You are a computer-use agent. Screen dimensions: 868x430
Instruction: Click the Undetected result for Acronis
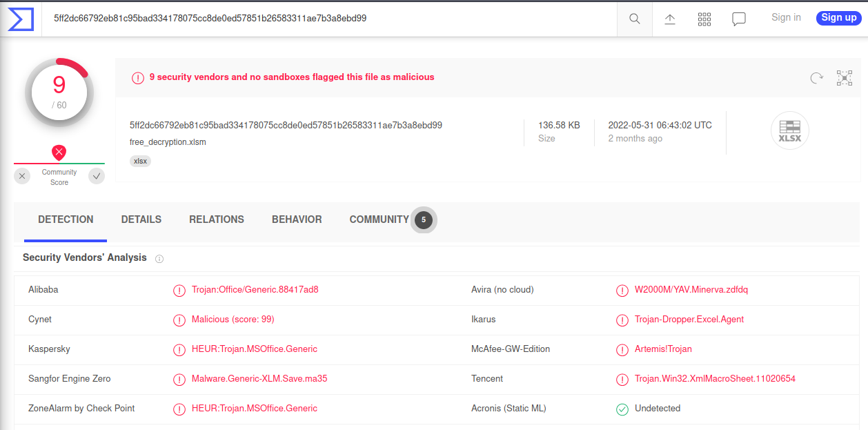658,409
